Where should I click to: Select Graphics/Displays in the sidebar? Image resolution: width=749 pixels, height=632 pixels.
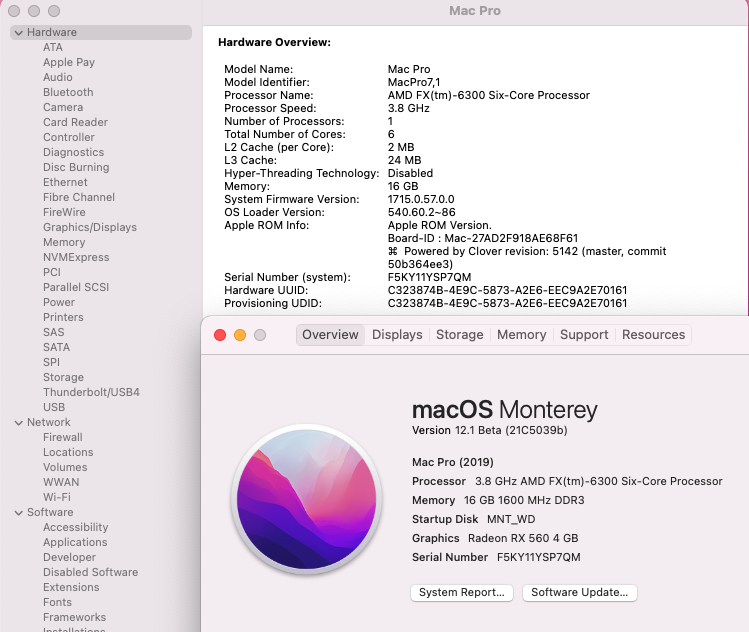point(90,228)
